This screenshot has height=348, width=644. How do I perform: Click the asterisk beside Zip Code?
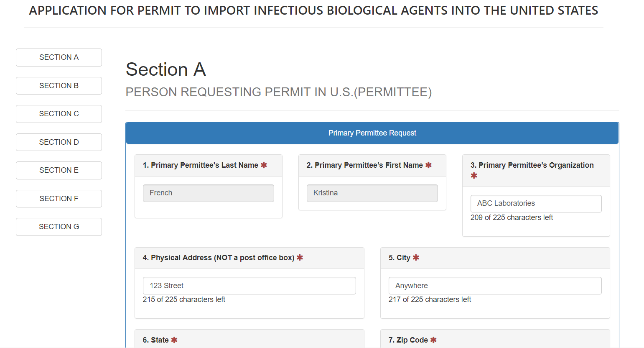coord(433,340)
